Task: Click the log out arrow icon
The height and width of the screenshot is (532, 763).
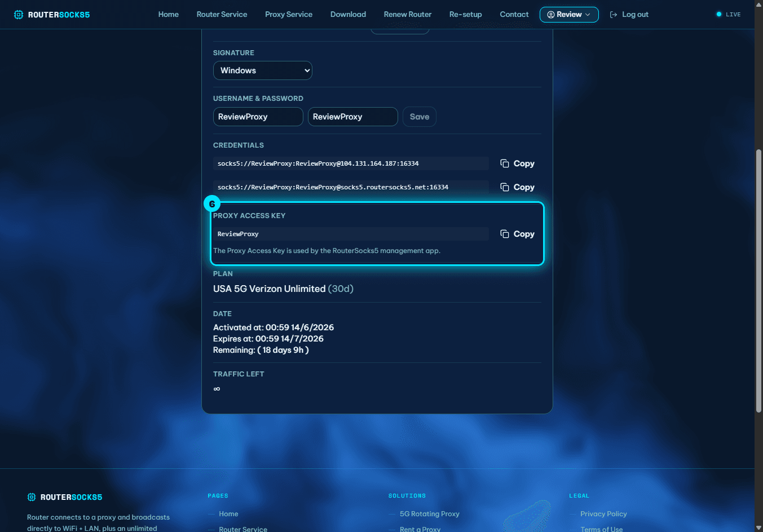Action: click(x=614, y=15)
